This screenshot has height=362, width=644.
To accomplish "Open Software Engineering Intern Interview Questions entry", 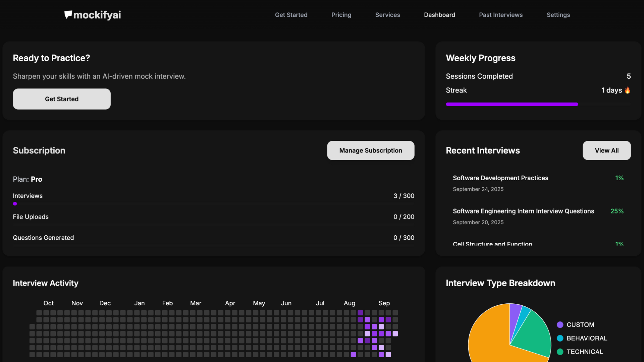I will pos(523,211).
